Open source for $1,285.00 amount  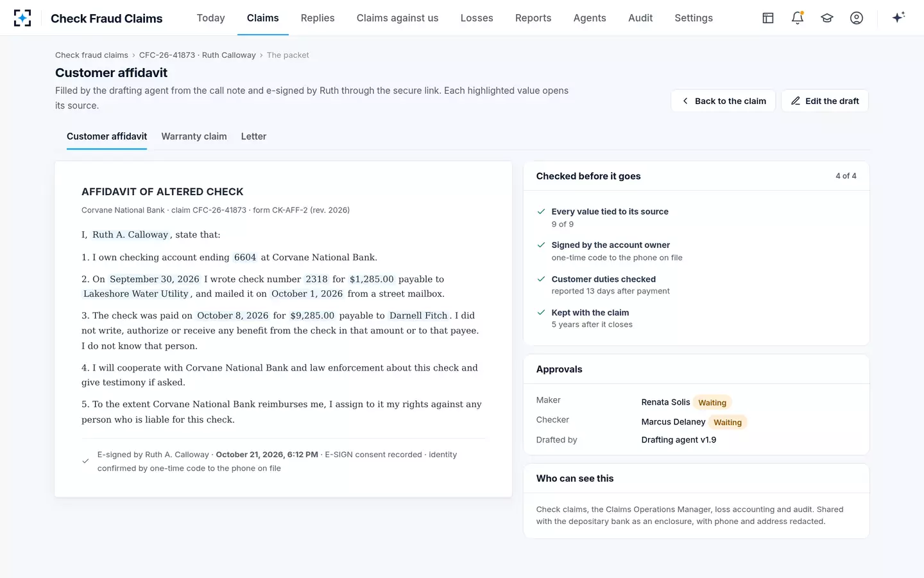click(x=372, y=279)
